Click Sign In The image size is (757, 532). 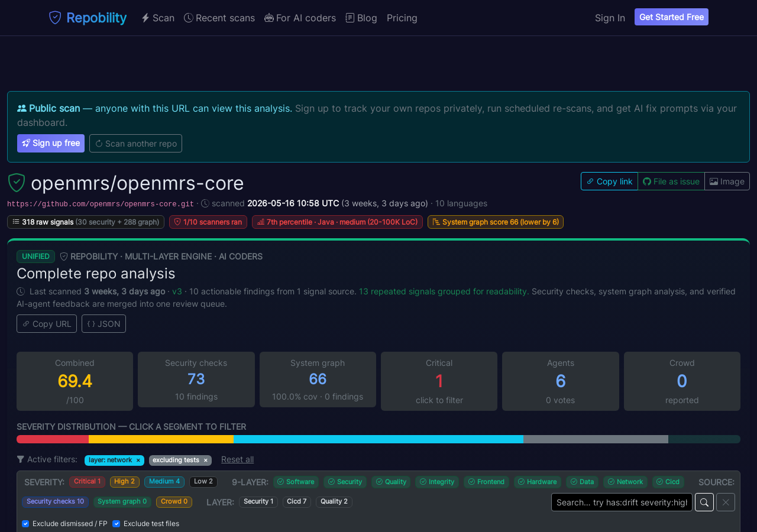tap(610, 18)
